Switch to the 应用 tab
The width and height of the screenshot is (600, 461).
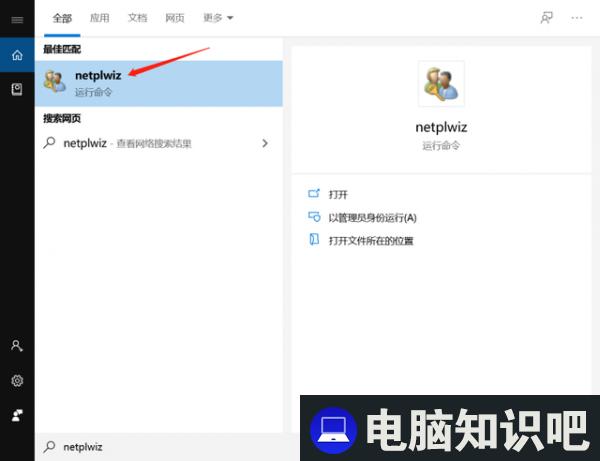pos(99,18)
